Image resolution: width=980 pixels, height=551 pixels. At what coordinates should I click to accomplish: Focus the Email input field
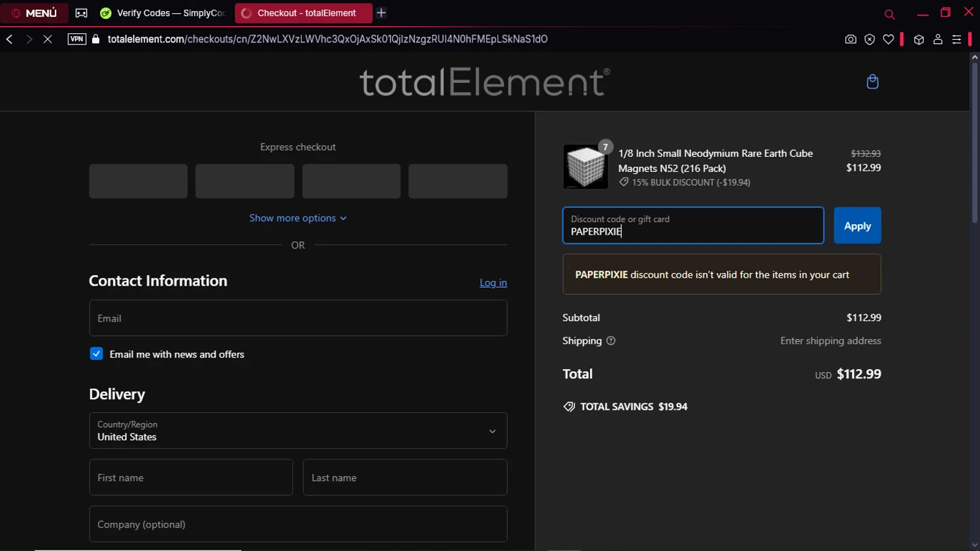tap(298, 318)
